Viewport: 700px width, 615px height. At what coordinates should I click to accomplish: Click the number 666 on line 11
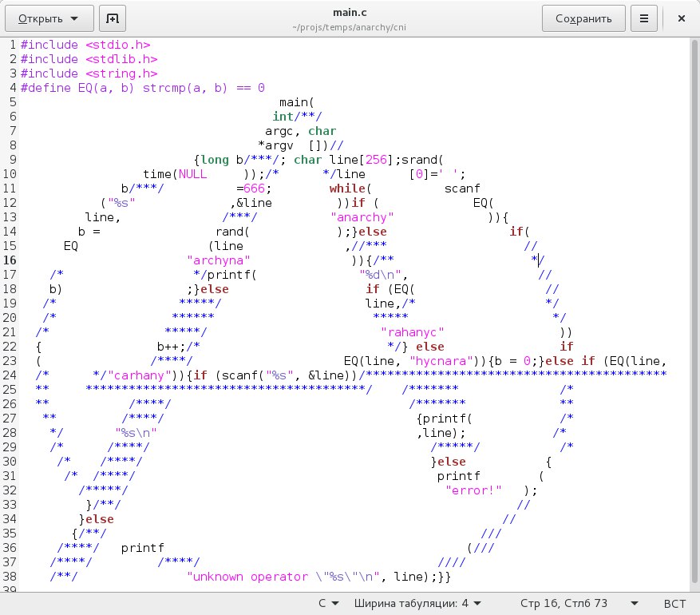click(255, 188)
